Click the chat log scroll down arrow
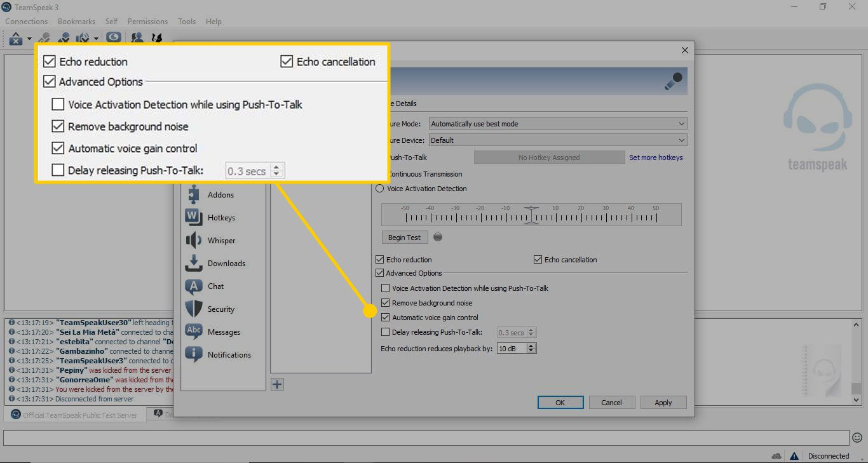The width and height of the screenshot is (868, 463). 856,400
